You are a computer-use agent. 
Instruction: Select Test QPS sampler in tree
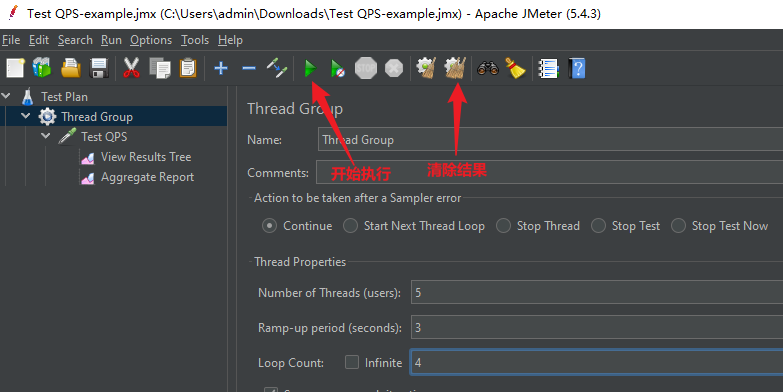pyautogui.click(x=104, y=136)
